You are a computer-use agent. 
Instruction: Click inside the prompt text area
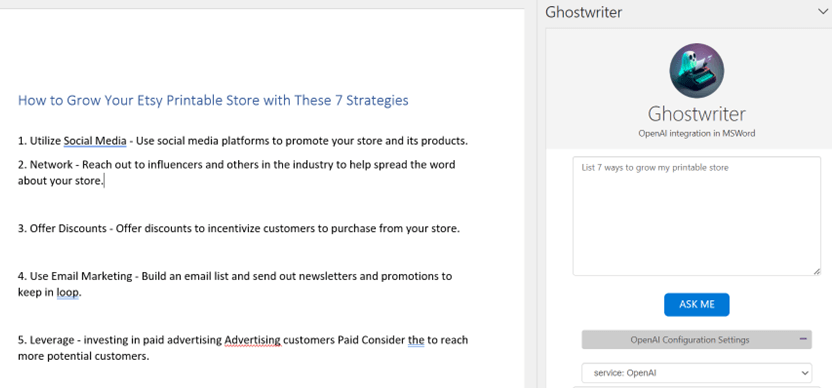pos(697,216)
